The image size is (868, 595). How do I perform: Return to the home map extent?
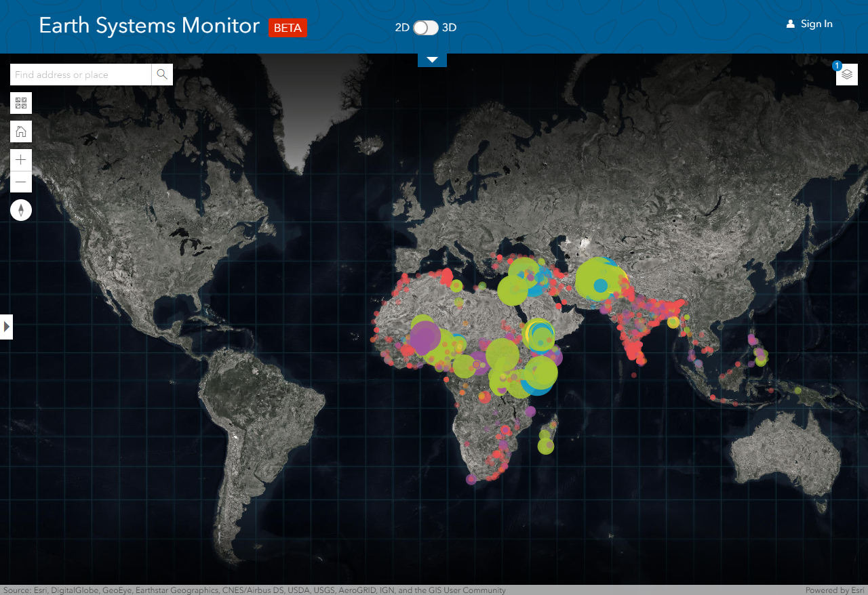[x=21, y=131]
